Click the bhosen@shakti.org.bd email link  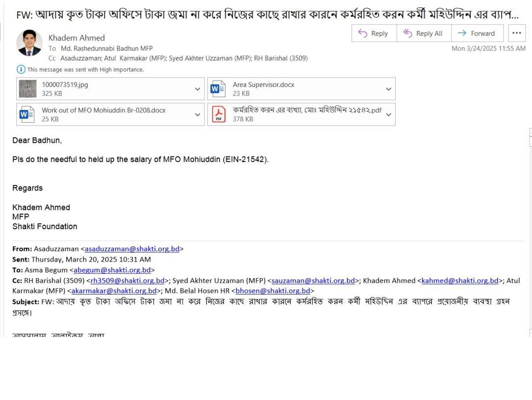point(273,291)
